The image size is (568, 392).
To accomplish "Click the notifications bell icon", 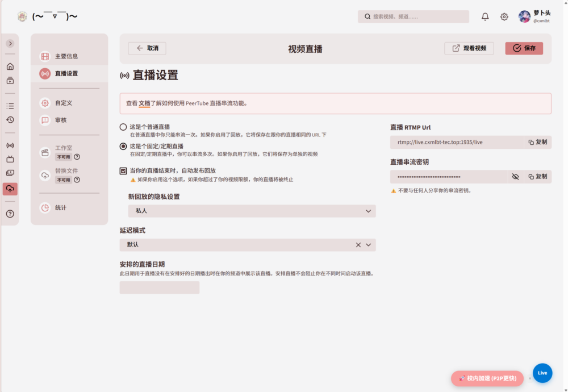I will click(x=485, y=17).
